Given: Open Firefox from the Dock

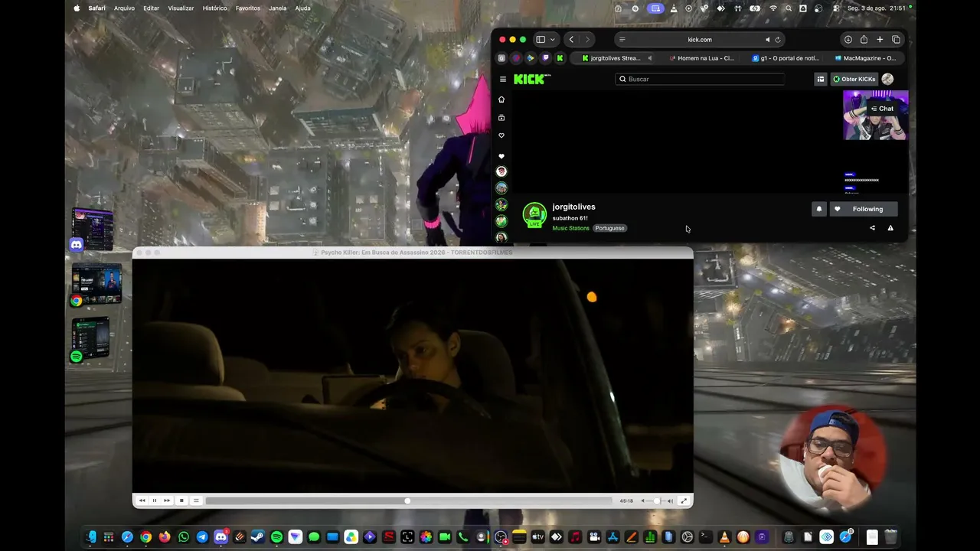Looking at the screenshot, I should (x=165, y=537).
